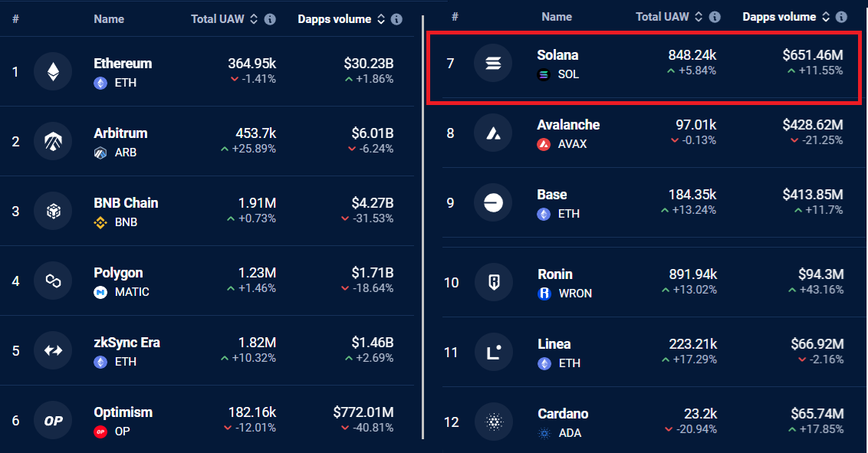The height and width of the screenshot is (453, 868).
Task: Click the Cardano chain logo icon
Action: (494, 422)
